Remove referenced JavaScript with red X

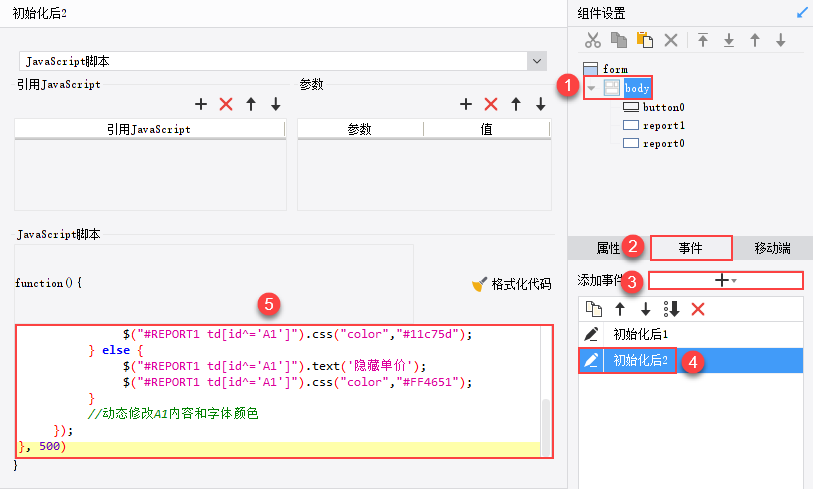[226, 104]
